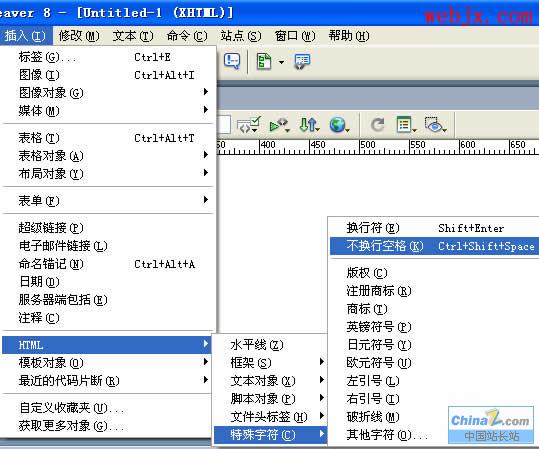Expand 表单(F) submenu
539x449 pixels.
pyautogui.click(x=108, y=200)
